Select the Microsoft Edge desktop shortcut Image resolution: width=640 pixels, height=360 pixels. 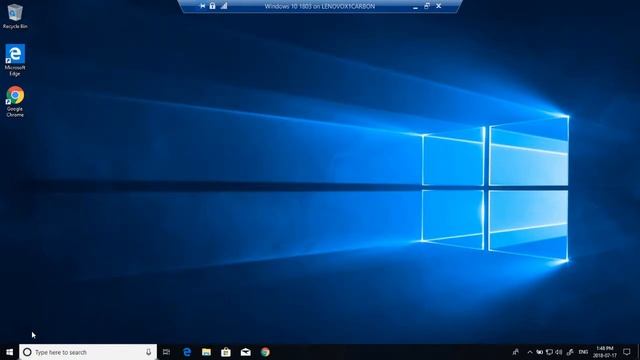[15, 60]
